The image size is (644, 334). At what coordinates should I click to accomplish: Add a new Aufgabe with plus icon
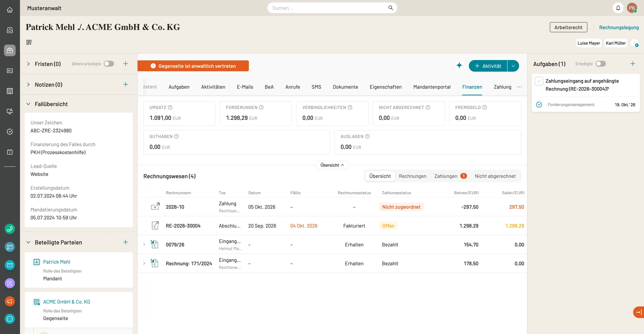633,64
